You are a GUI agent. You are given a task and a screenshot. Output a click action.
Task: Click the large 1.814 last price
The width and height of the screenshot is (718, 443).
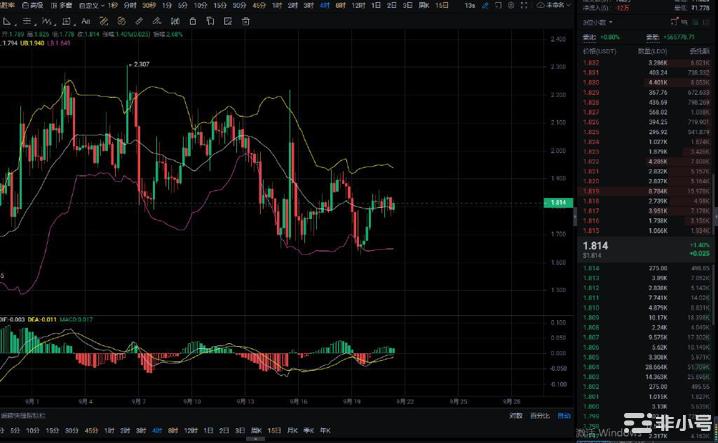(x=595, y=246)
